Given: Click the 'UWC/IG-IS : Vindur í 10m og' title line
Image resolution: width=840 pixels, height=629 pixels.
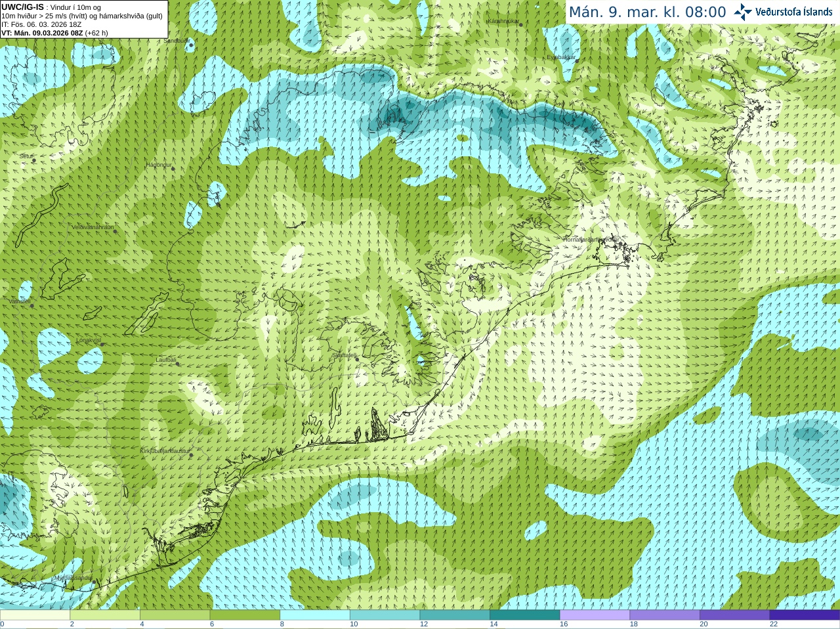Looking at the screenshot, I should pos(51,7).
